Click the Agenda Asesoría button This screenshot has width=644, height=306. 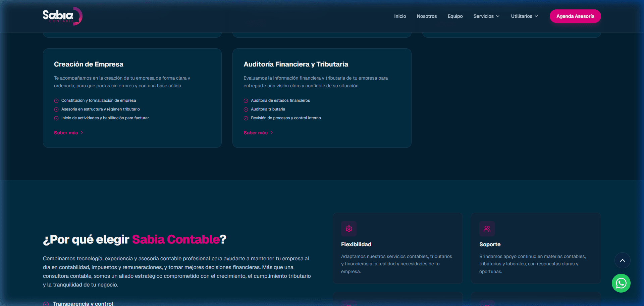tap(575, 16)
